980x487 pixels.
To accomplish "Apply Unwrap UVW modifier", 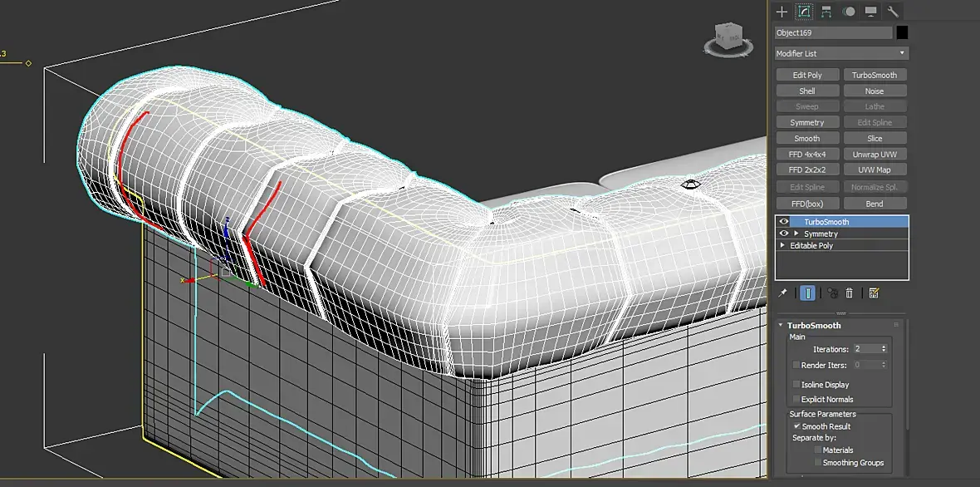I will tap(875, 154).
